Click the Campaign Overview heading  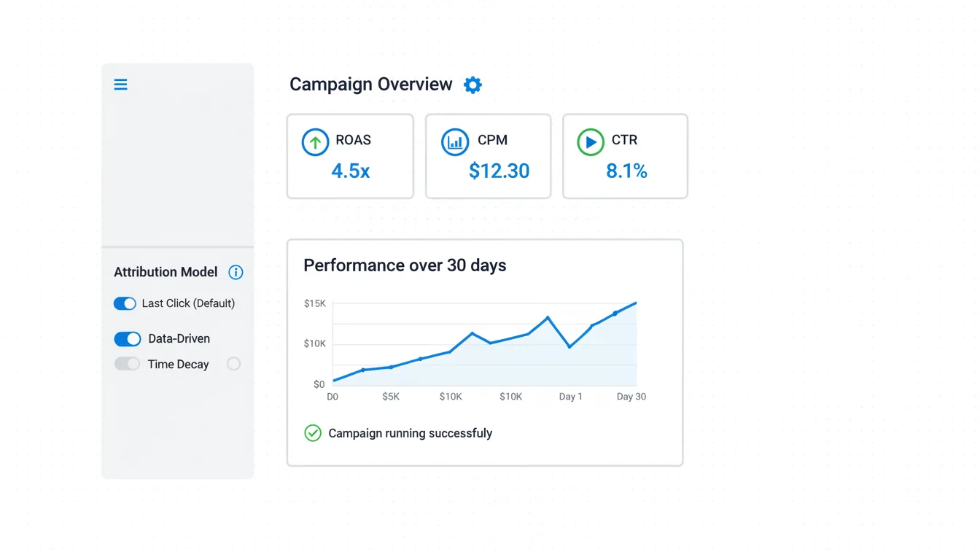pyautogui.click(x=370, y=85)
